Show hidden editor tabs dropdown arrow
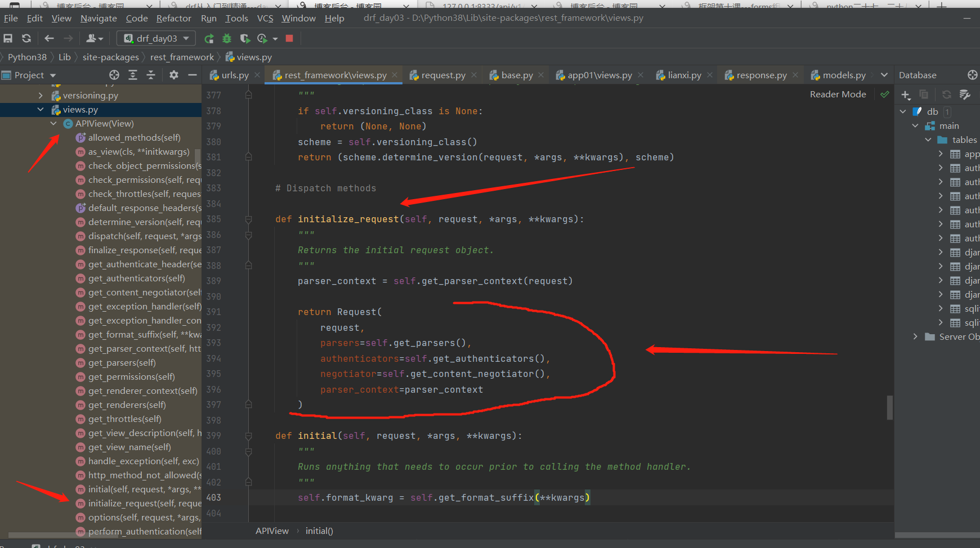The height and width of the screenshot is (548, 980). [x=884, y=75]
